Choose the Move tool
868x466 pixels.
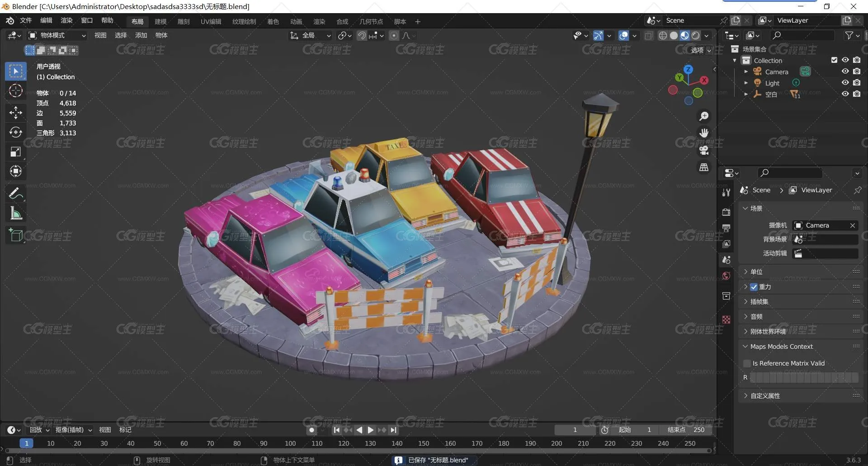tap(16, 112)
